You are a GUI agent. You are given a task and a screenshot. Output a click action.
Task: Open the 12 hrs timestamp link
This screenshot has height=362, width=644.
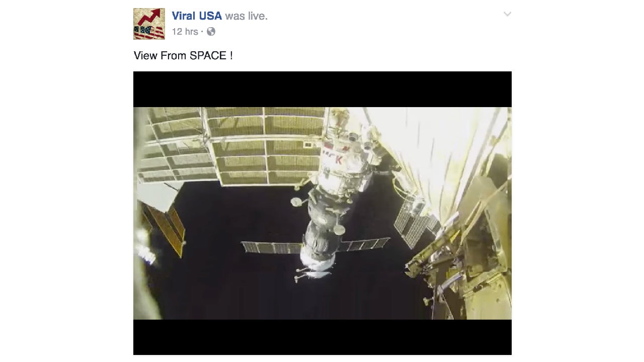pyautogui.click(x=185, y=32)
